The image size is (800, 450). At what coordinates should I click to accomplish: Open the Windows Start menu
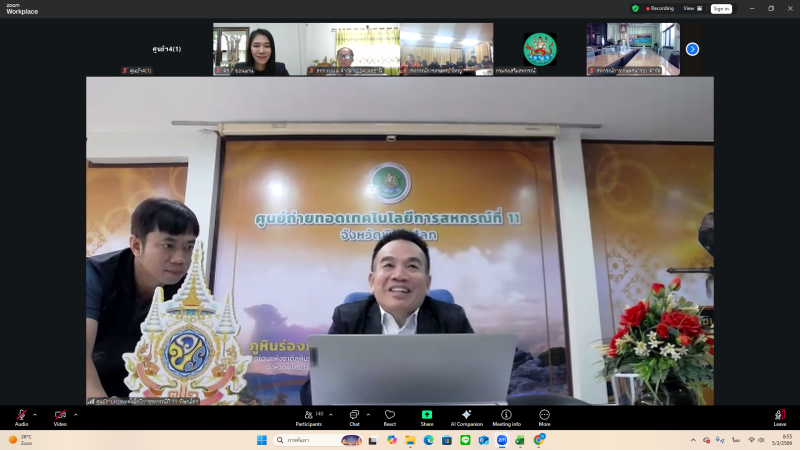pos(262,440)
